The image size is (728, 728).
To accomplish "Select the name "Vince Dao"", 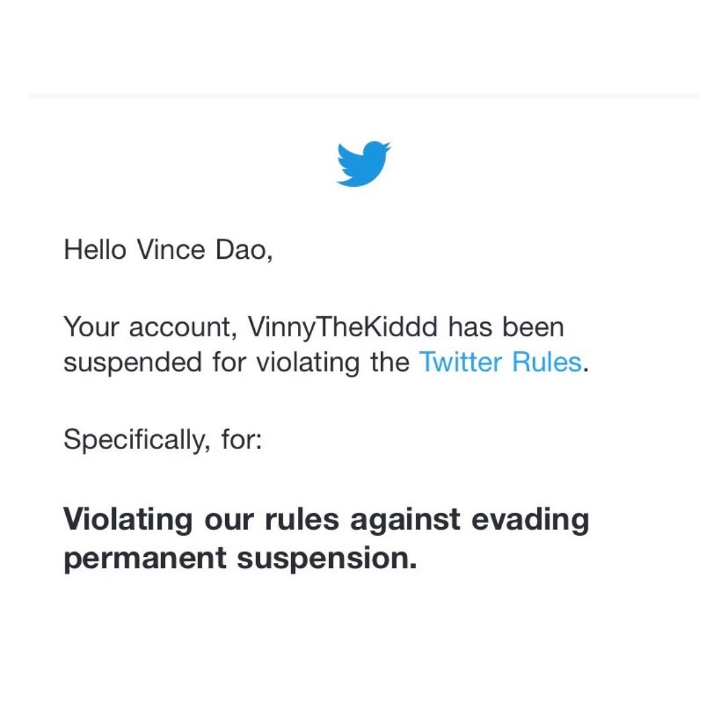I will 204,250.
